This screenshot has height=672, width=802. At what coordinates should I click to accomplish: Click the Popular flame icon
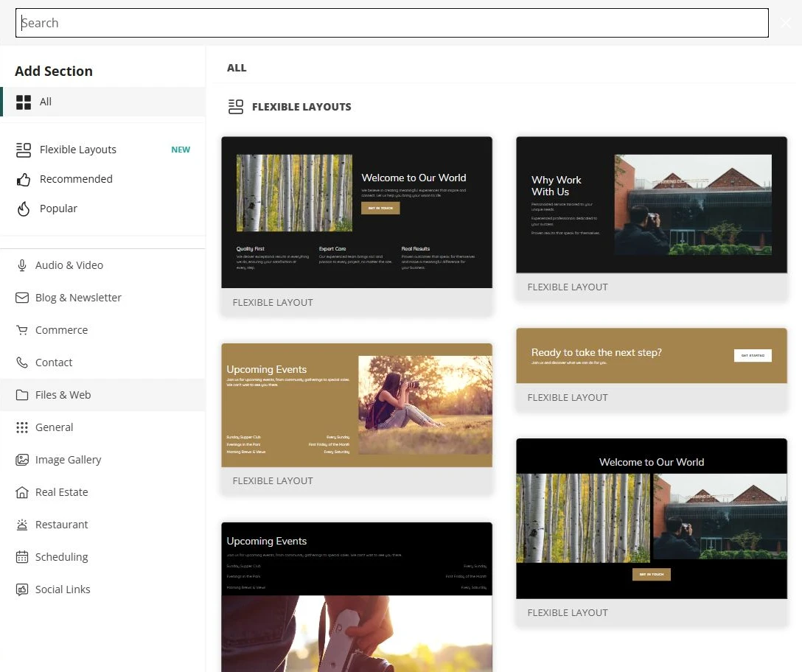(x=24, y=209)
